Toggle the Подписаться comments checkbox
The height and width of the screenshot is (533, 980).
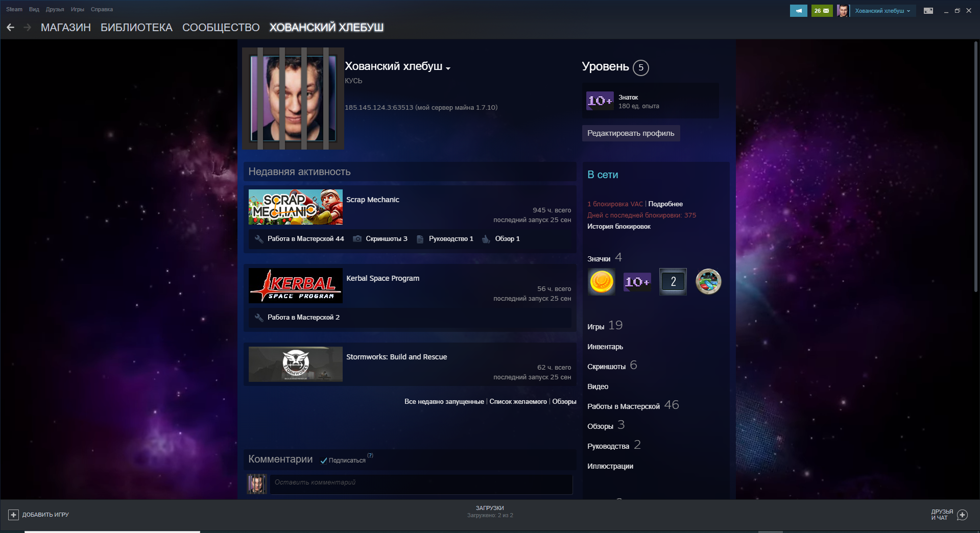pos(324,461)
